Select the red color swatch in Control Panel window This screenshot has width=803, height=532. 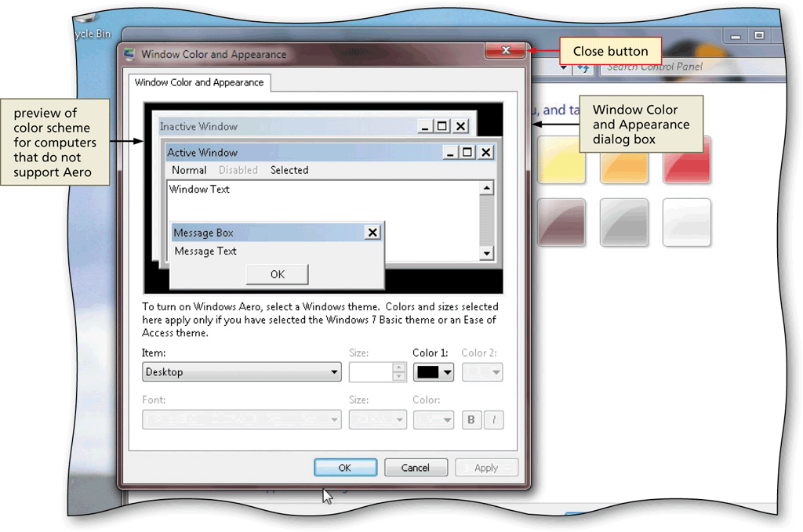coord(687,160)
